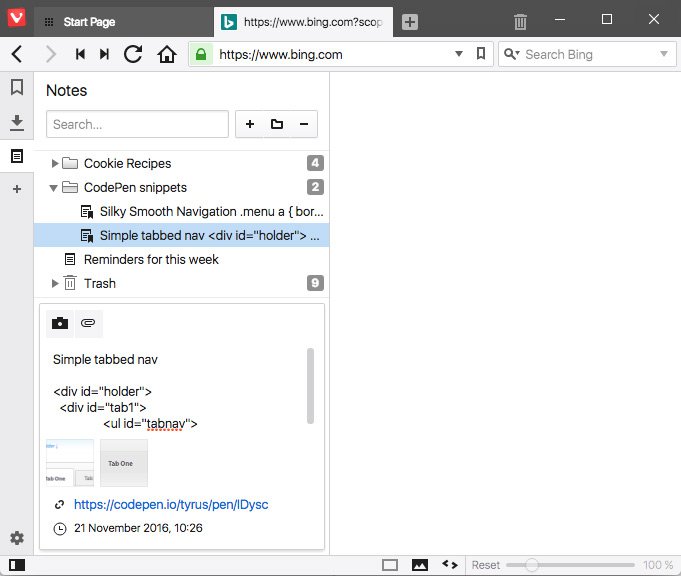This screenshot has width=681, height=576.
Task: Open the Bookmarks panel
Action: 17,88
